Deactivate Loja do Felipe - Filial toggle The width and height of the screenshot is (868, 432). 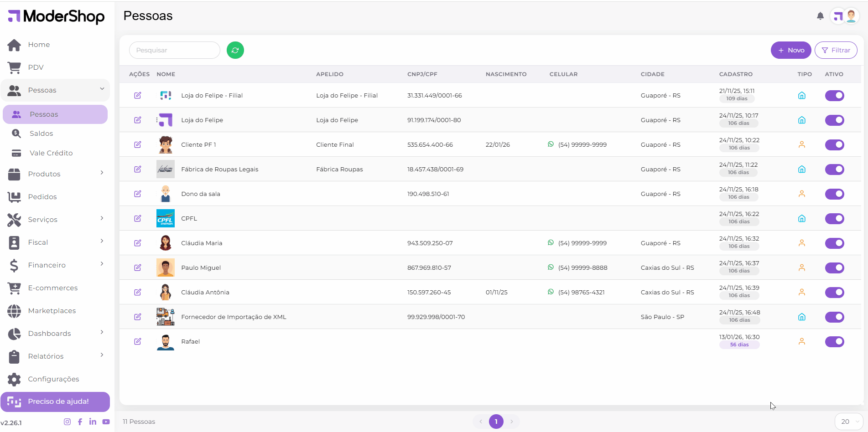click(834, 96)
